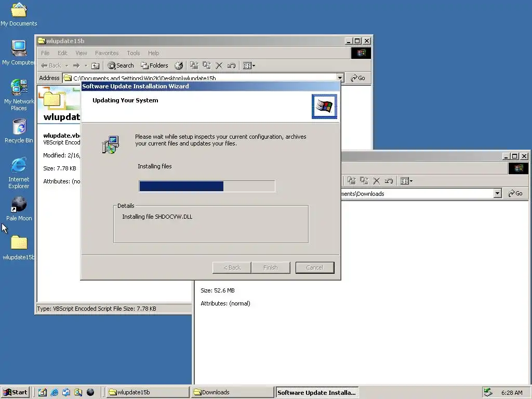Click Copy To icon in Downloads window toolbar
Viewport: 532px width, 399px height.
tap(364, 181)
